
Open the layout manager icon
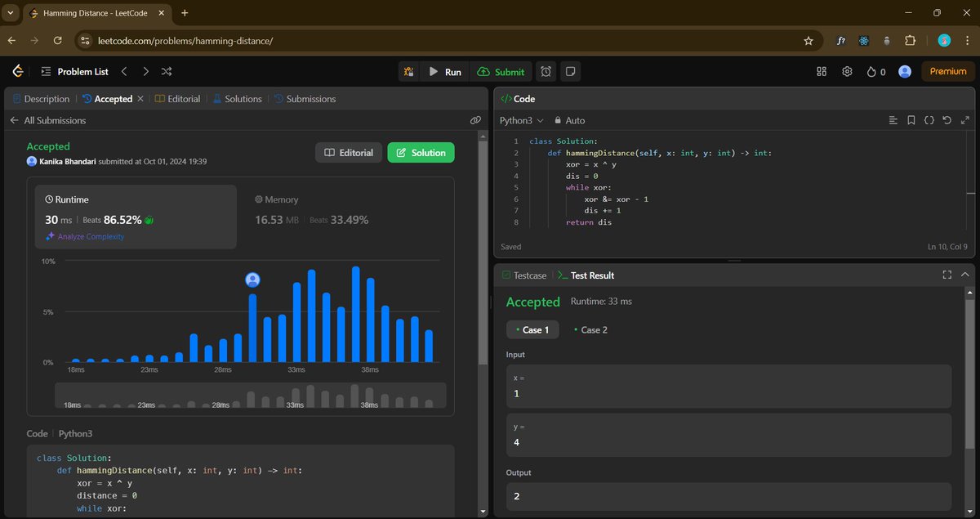[x=822, y=72]
